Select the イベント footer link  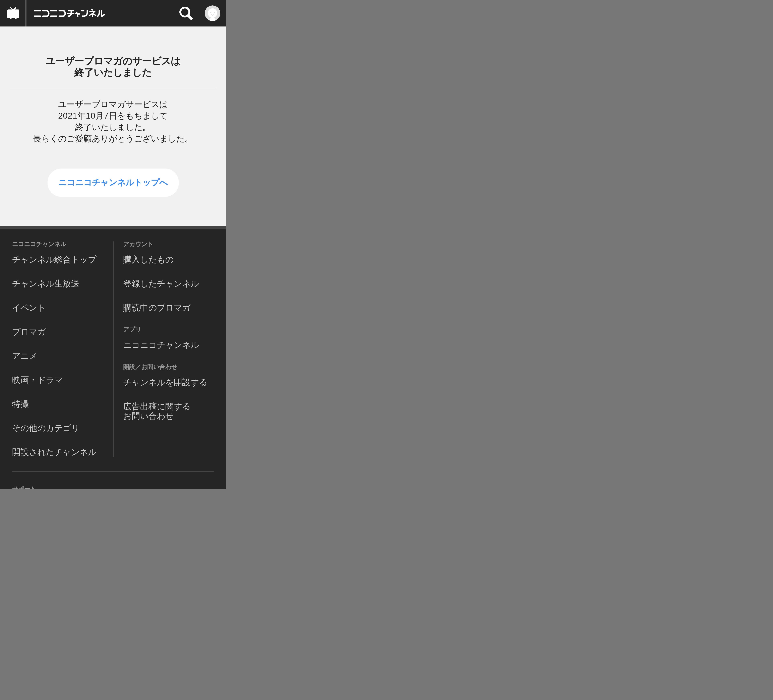[29, 308]
